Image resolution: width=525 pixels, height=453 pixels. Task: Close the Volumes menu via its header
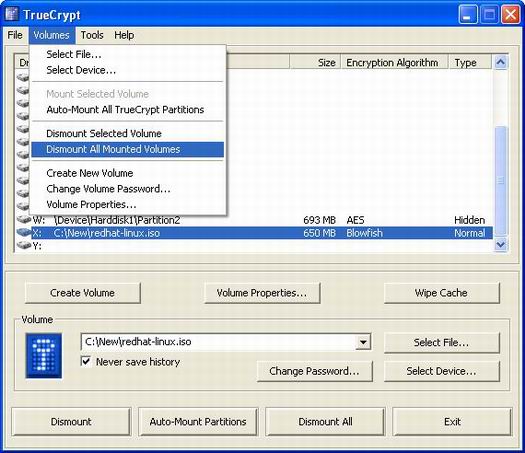[x=51, y=35]
